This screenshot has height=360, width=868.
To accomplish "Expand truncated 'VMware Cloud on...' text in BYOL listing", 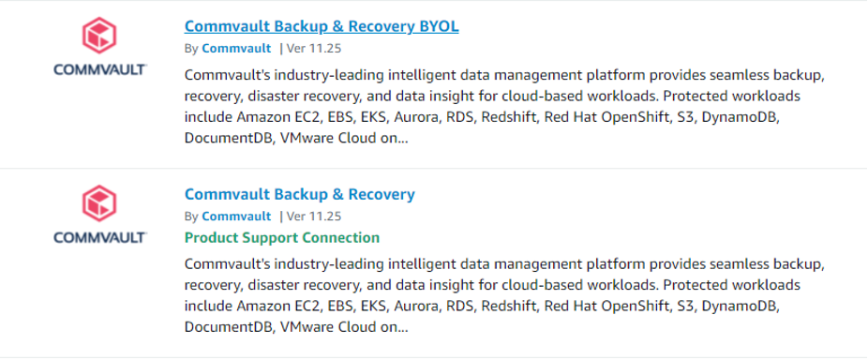I will point(344,139).
